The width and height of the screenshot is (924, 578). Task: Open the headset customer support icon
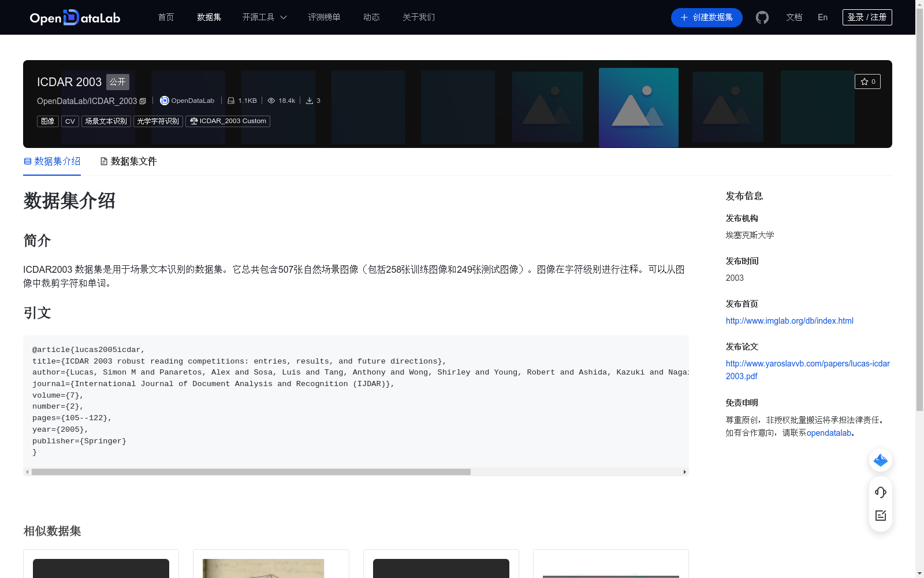pyautogui.click(x=881, y=492)
